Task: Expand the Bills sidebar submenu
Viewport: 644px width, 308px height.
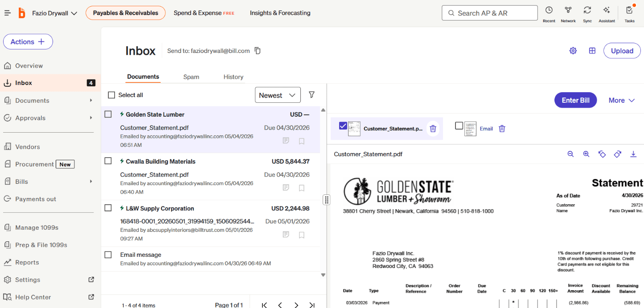Action: point(91,182)
